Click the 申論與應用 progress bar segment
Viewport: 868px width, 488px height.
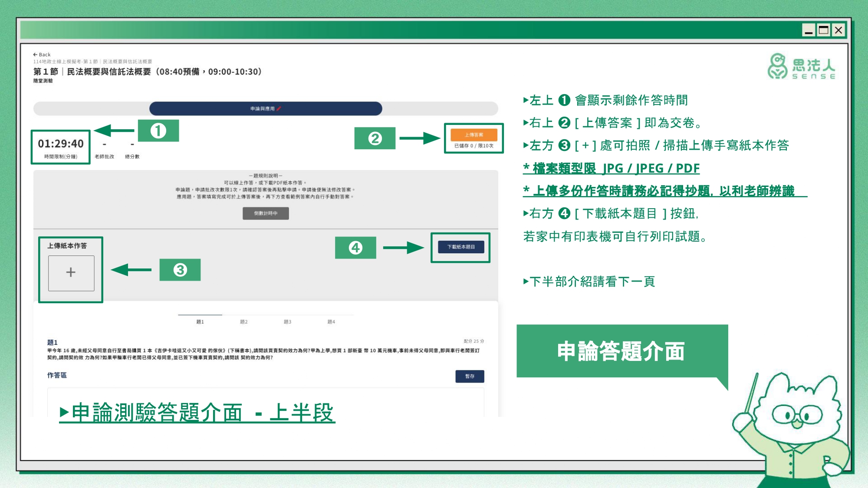(262, 108)
